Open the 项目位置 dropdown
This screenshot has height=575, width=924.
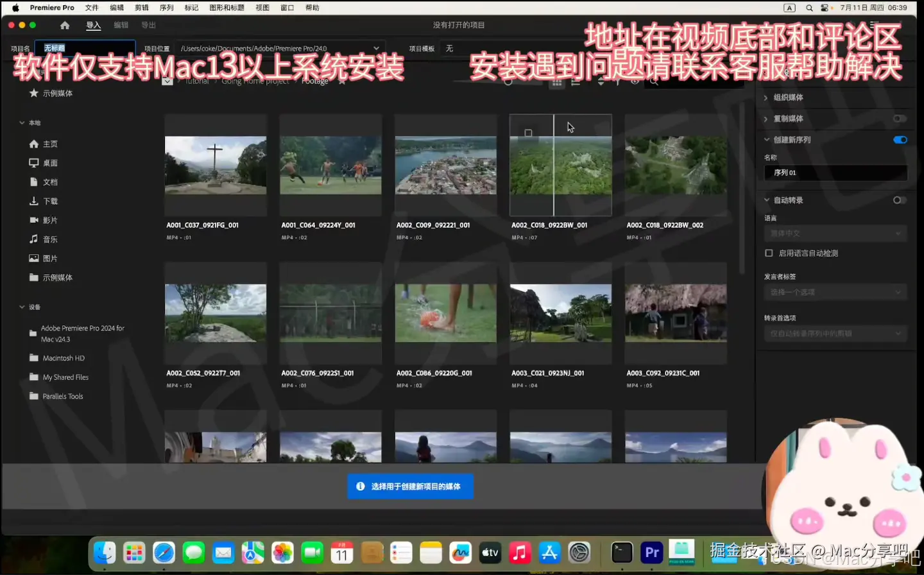pyautogui.click(x=376, y=47)
